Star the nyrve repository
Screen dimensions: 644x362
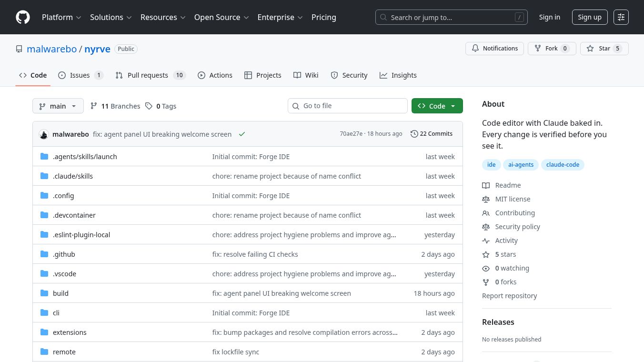coord(604,49)
